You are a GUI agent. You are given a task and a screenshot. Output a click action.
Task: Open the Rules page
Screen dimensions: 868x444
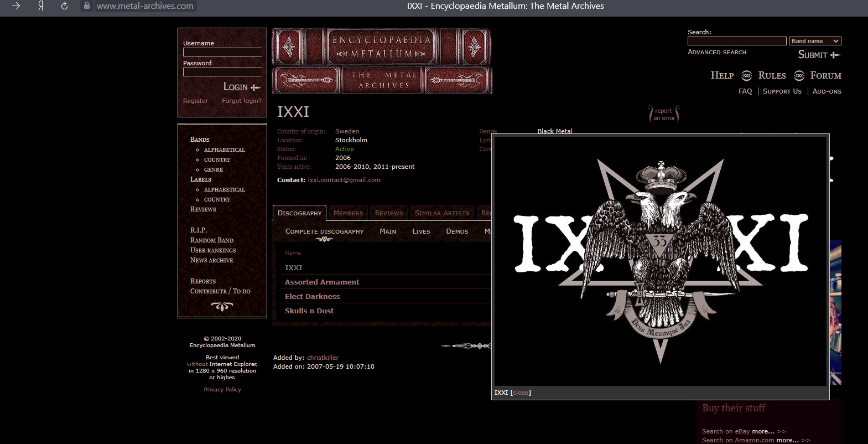[x=772, y=75]
